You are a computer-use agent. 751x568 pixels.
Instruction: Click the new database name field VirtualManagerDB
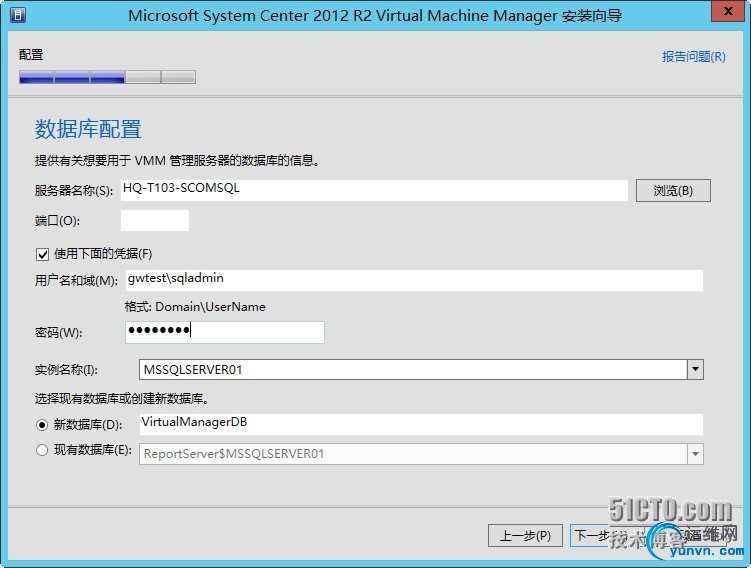(421, 424)
